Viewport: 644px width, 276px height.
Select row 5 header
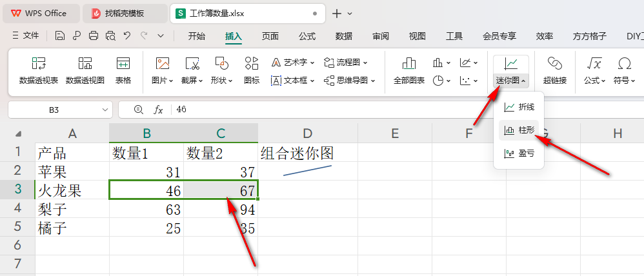tap(17, 227)
